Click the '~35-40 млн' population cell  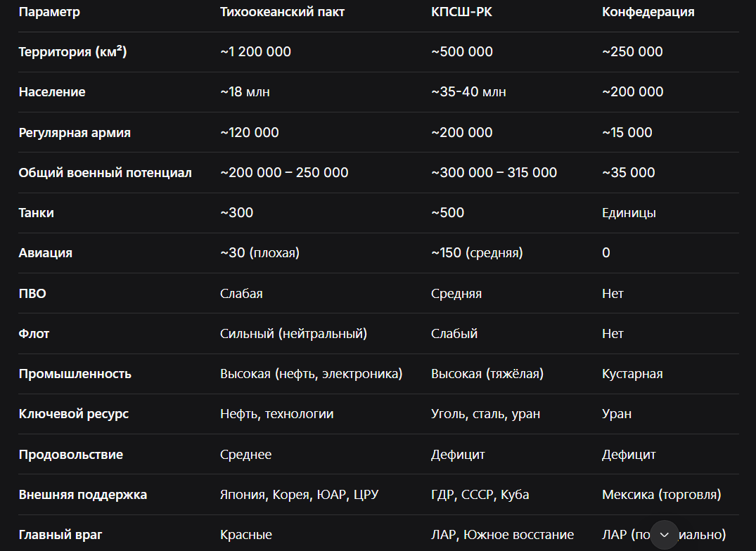(x=468, y=92)
